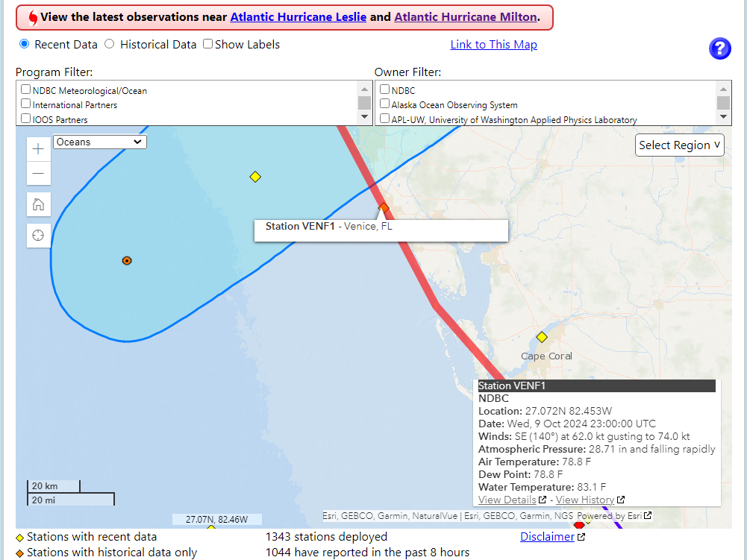Click the 20 km scale bar
The width and height of the screenshot is (747, 560).
[x=54, y=485]
